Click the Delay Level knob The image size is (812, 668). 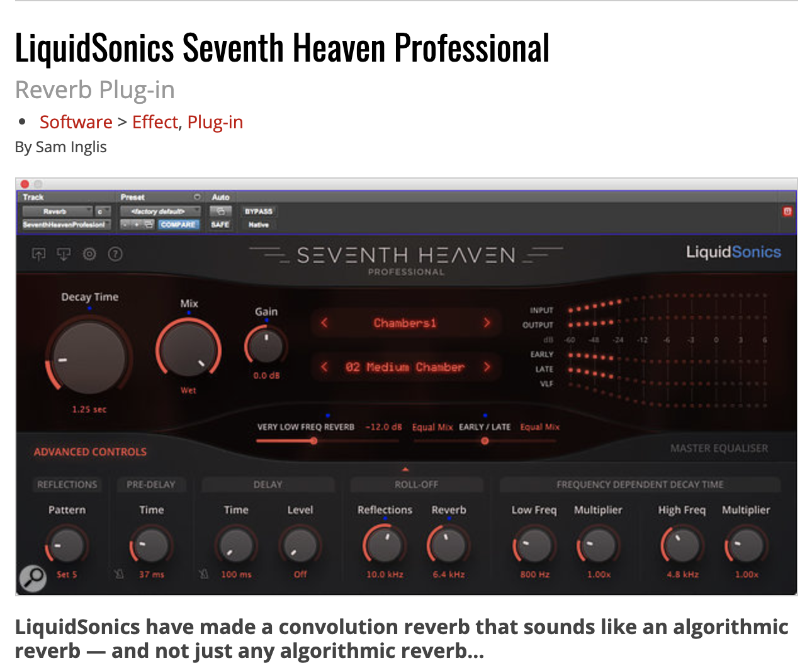300,545
